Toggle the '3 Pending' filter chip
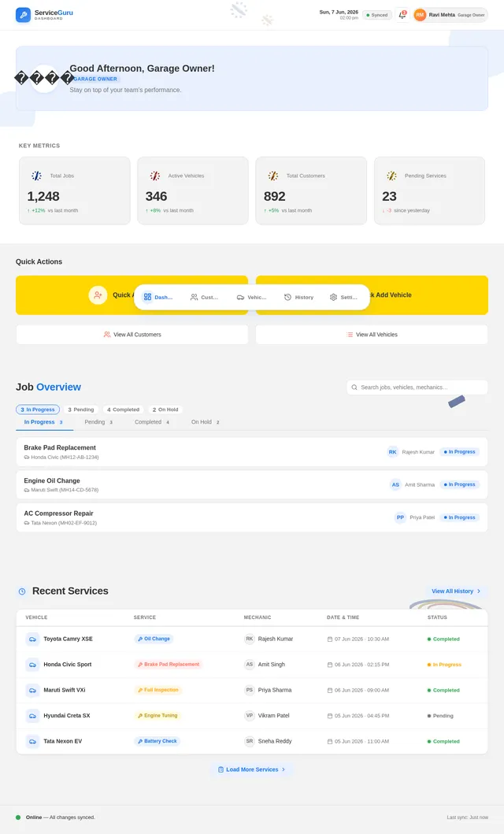The height and width of the screenshot is (834, 504). (81, 410)
